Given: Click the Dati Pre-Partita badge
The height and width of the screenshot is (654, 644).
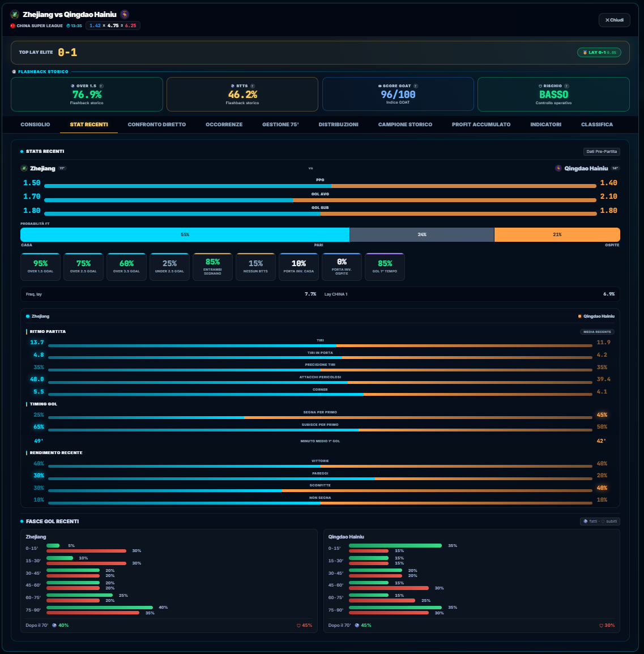Looking at the screenshot, I should pyautogui.click(x=602, y=151).
